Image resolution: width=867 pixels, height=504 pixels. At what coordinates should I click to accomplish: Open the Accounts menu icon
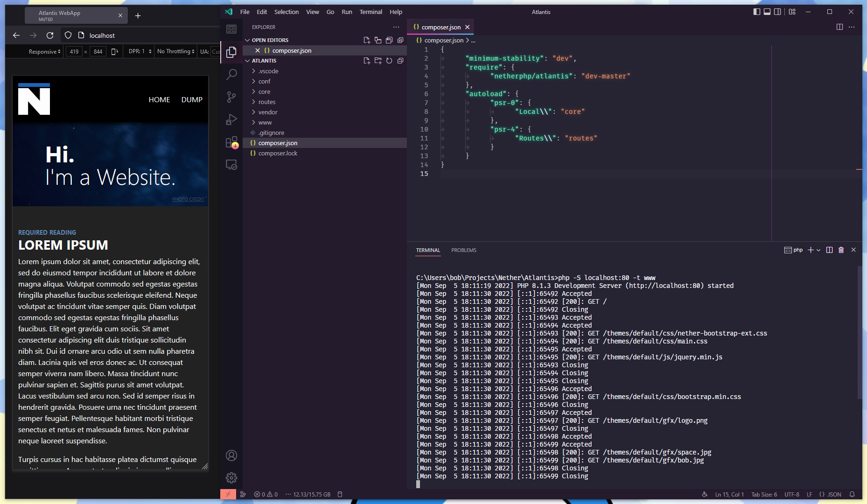coord(231,455)
